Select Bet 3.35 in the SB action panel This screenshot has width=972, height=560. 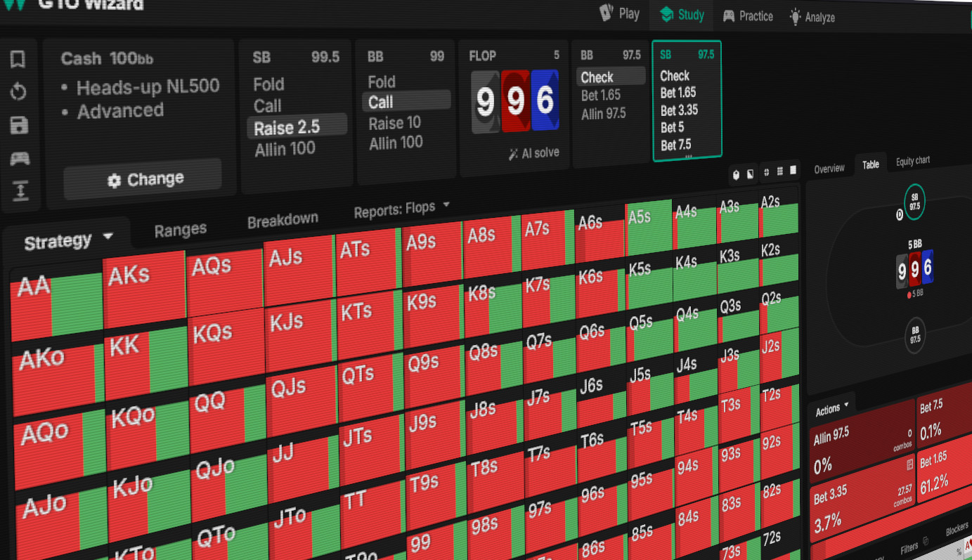tap(678, 110)
